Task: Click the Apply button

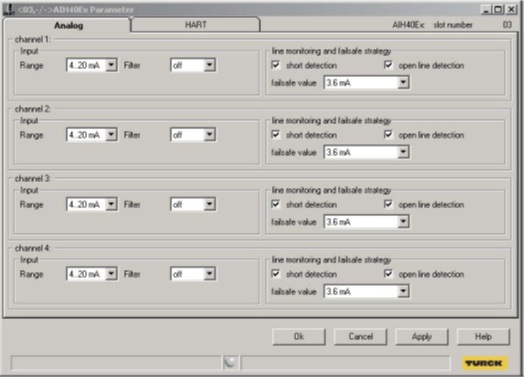Action: pyautogui.click(x=422, y=336)
